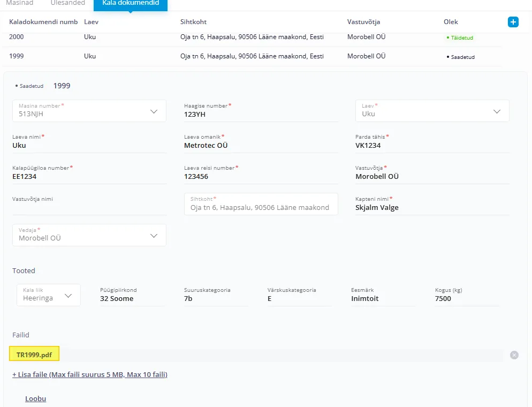Switch to the Masinad tab

(19, 3)
